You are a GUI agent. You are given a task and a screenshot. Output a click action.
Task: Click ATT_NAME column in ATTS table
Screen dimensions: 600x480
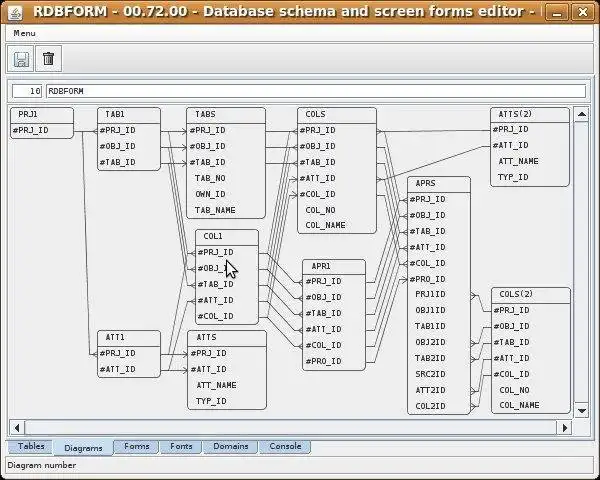click(x=216, y=385)
